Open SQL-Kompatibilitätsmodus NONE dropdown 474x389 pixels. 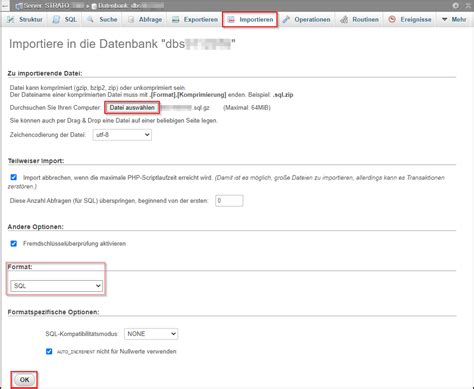click(151, 334)
